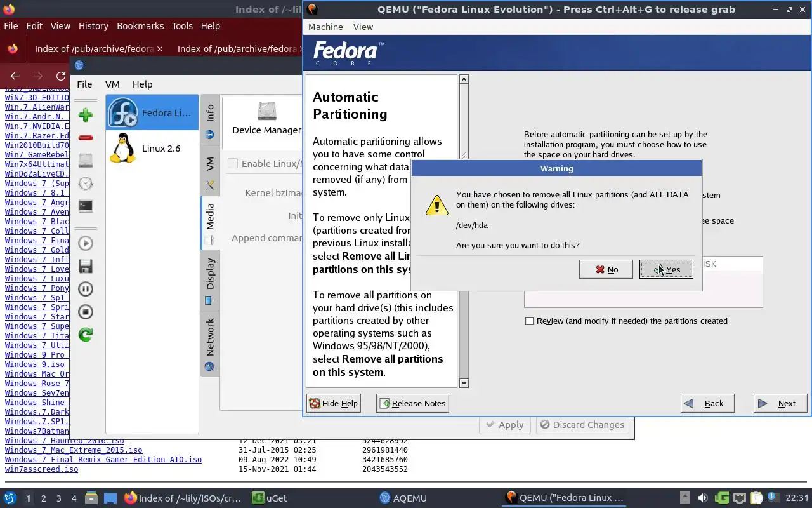Click Next in the Fedora installer
This screenshot has height=508, width=812.
click(780, 403)
